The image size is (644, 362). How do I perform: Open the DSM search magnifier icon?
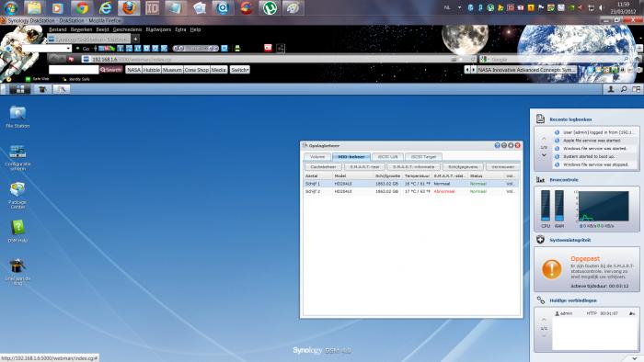coord(624,89)
